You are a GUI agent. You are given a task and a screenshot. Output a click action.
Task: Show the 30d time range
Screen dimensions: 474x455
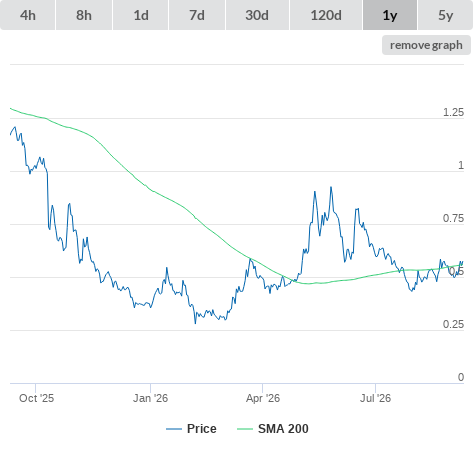(x=257, y=15)
